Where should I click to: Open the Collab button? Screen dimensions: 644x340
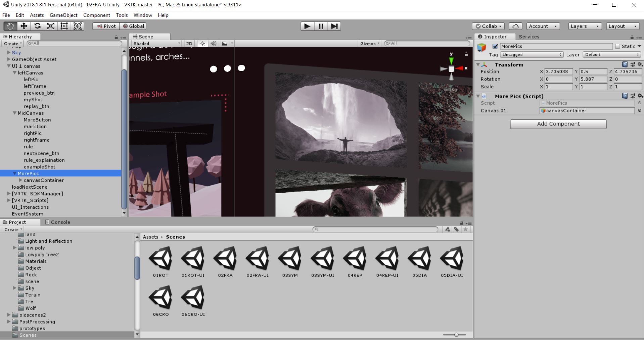coord(489,26)
